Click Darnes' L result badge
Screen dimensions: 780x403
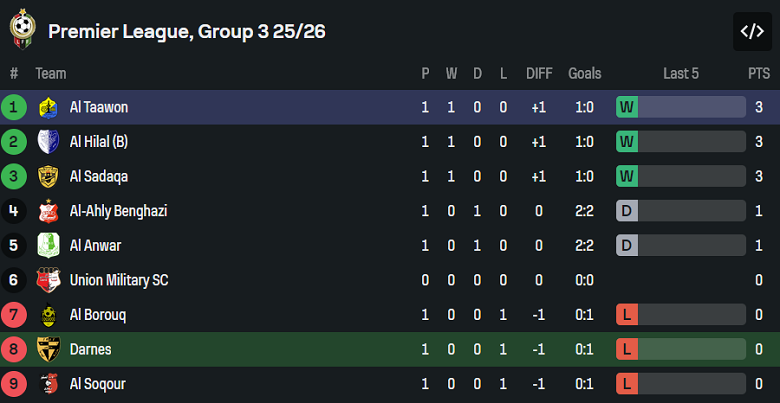(627, 349)
